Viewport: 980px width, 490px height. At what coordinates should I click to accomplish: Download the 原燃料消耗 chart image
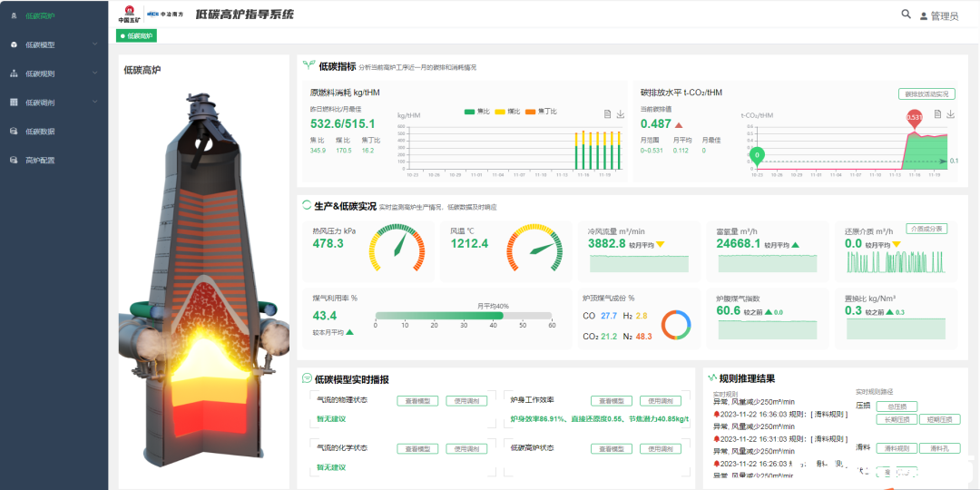coord(621,113)
